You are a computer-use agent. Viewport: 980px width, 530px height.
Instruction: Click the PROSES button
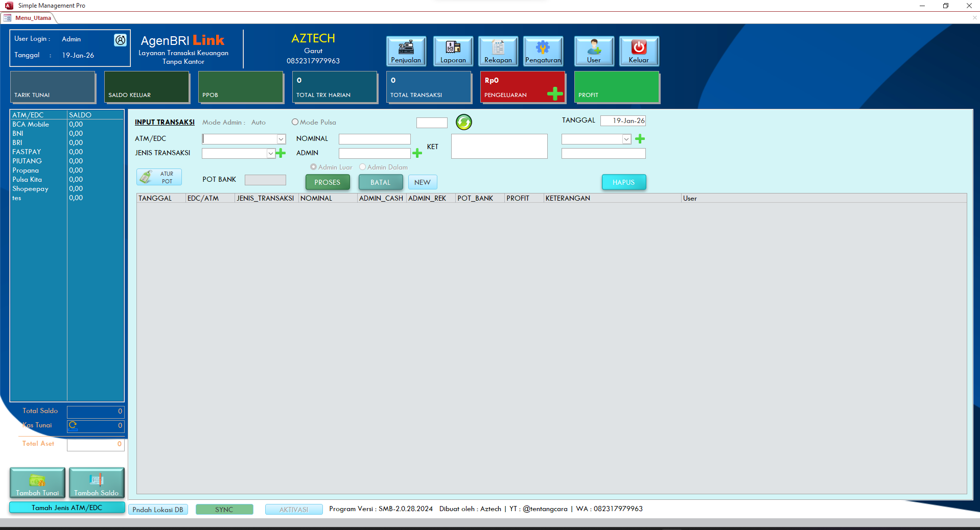click(x=328, y=182)
